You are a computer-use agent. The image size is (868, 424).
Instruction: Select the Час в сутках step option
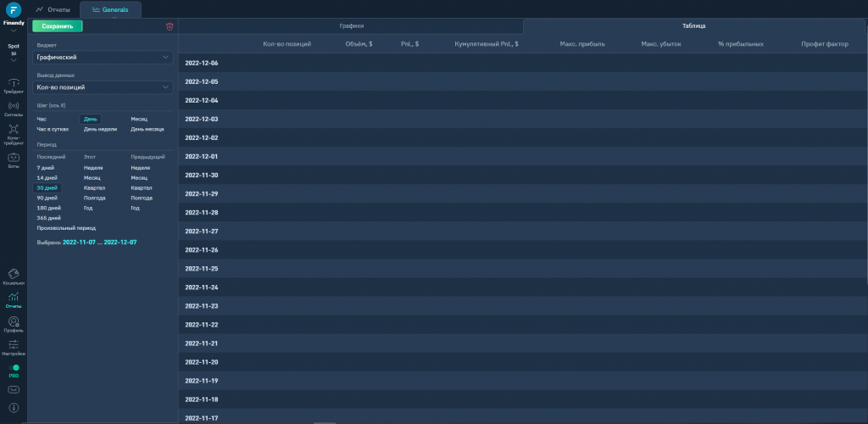coord(53,129)
